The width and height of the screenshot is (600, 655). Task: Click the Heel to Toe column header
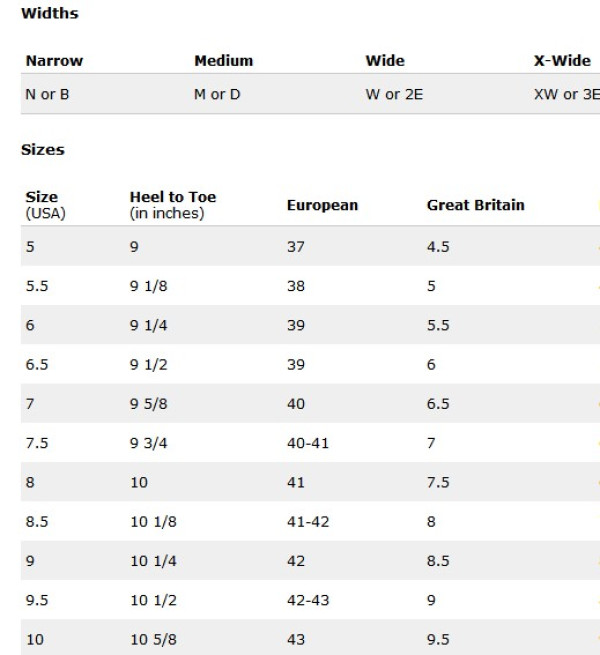(x=173, y=205)
